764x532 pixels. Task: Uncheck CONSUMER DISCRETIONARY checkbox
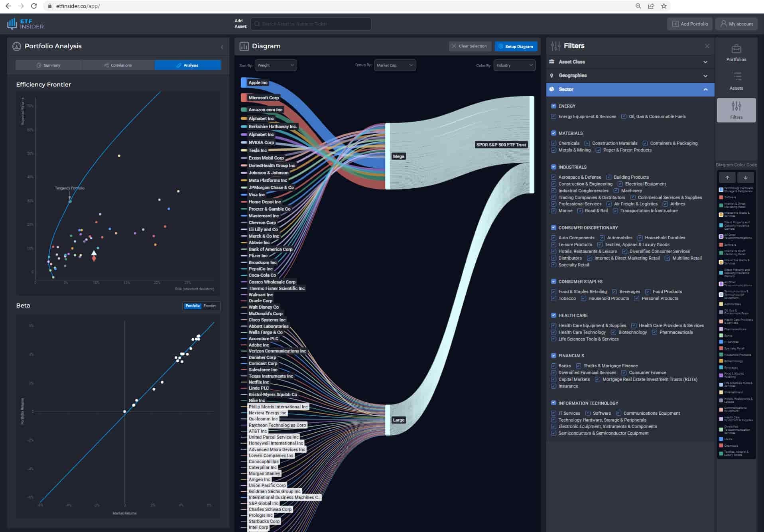(x=553, y=228)
